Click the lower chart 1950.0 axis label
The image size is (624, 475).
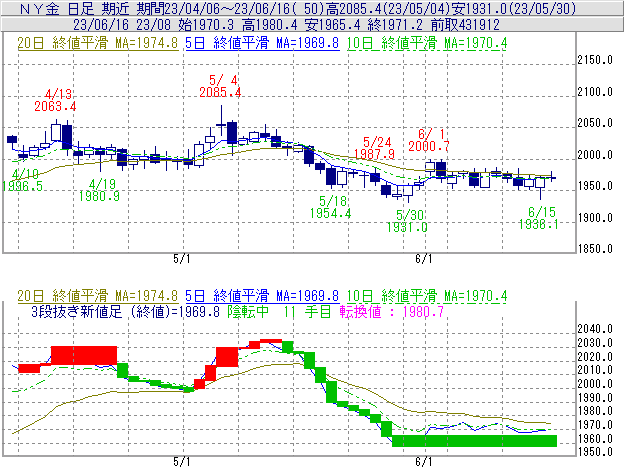pyautogui.click(x=595, y=452)
